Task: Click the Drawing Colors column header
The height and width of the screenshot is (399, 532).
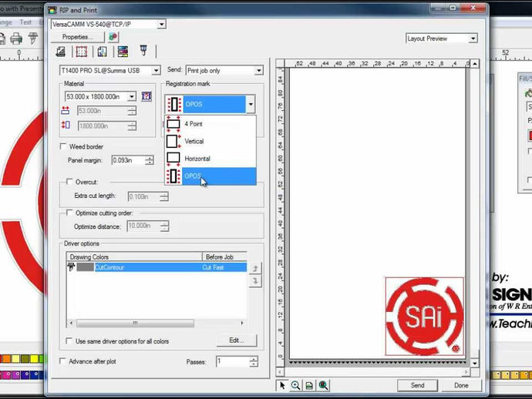Action: 134,256
